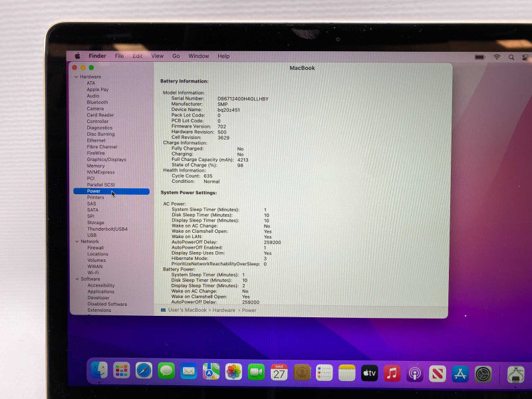Open App Store from the Dock
532x399 pixels.
tap(460, 374)
